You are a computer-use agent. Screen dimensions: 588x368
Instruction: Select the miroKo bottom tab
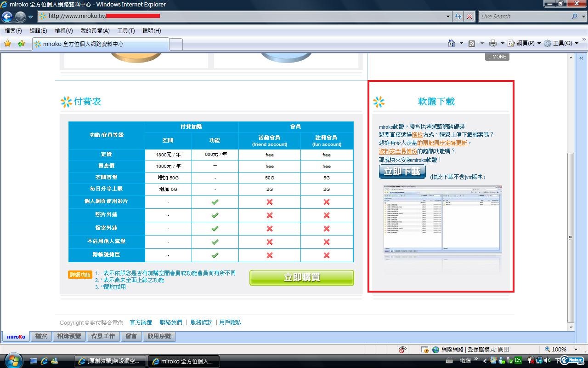(16, 337)
